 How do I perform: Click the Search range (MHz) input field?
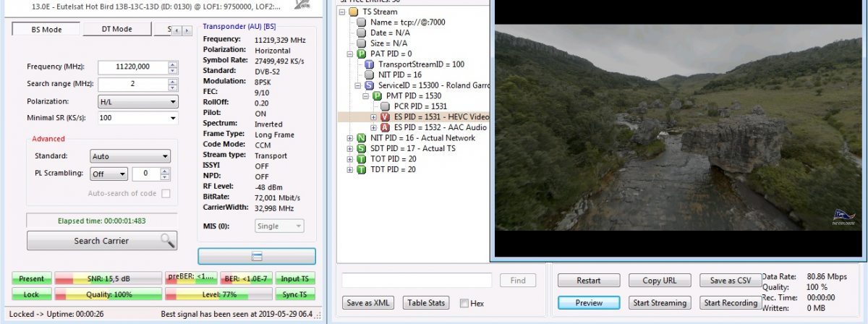tap(132, 84)
